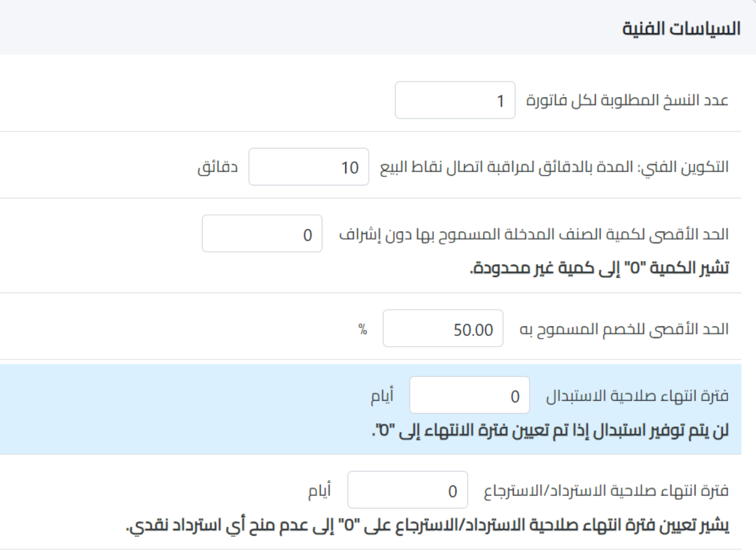Click the hint about no cash refund granted
The width and height of the screenshot is (756, 560).
click(427, 525)
